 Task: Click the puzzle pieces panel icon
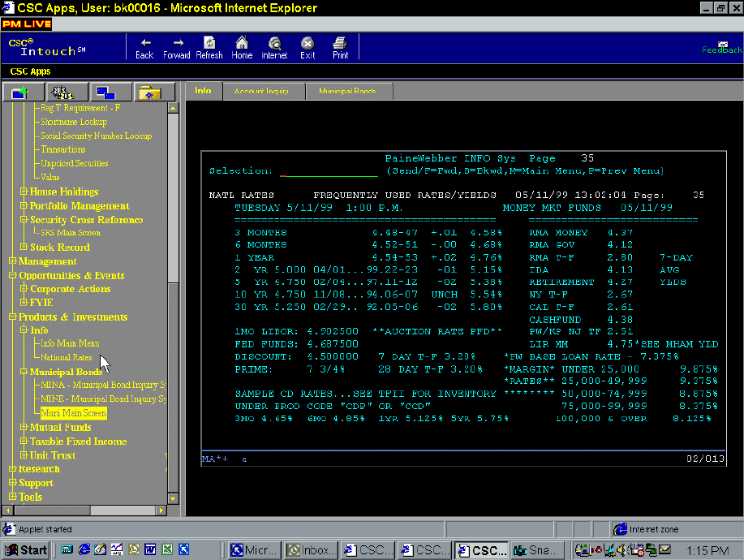click(66, 92)
